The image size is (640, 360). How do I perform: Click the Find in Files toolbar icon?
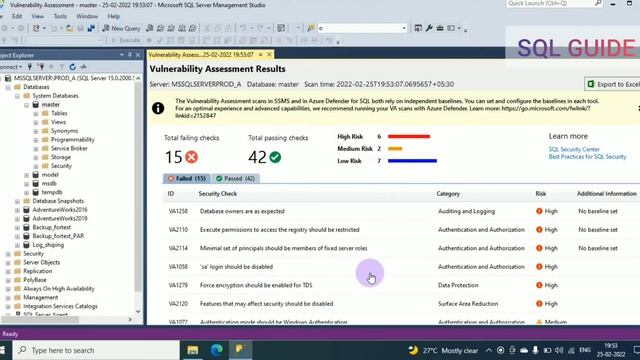(311, 28)
